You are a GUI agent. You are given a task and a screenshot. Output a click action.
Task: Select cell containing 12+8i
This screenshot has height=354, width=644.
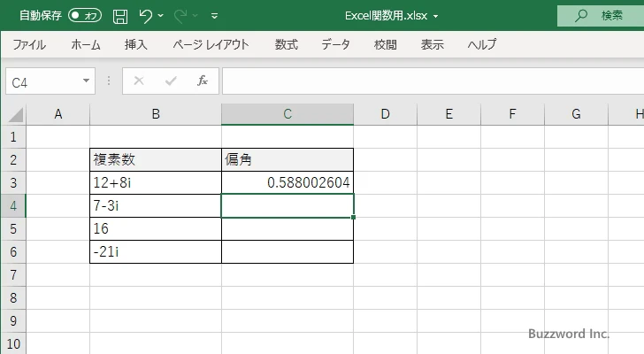click(156, 182)
